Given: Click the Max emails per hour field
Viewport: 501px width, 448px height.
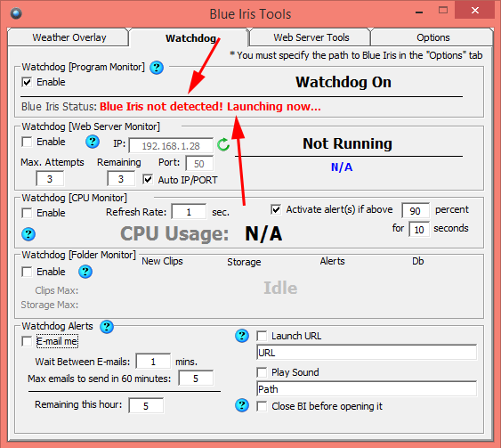Looking at the screenshot, I should click(x=196, y=379).
